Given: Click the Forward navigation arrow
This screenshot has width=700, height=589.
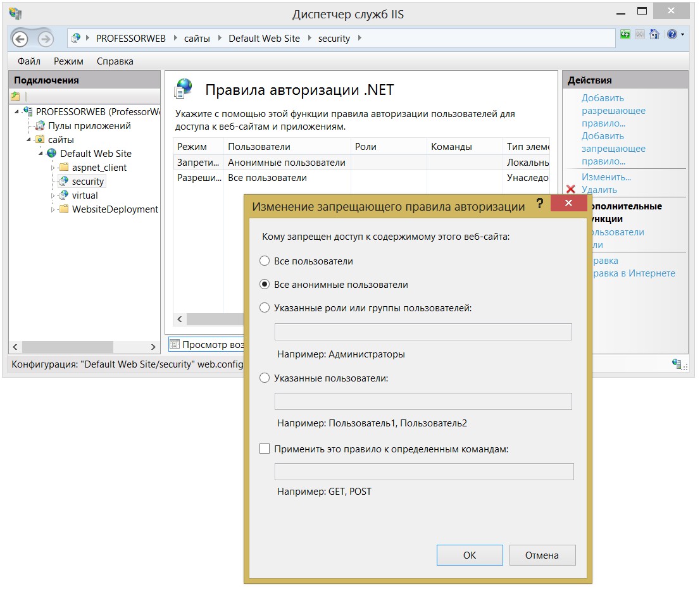Looking at the screenshot, I should (45, 39).
